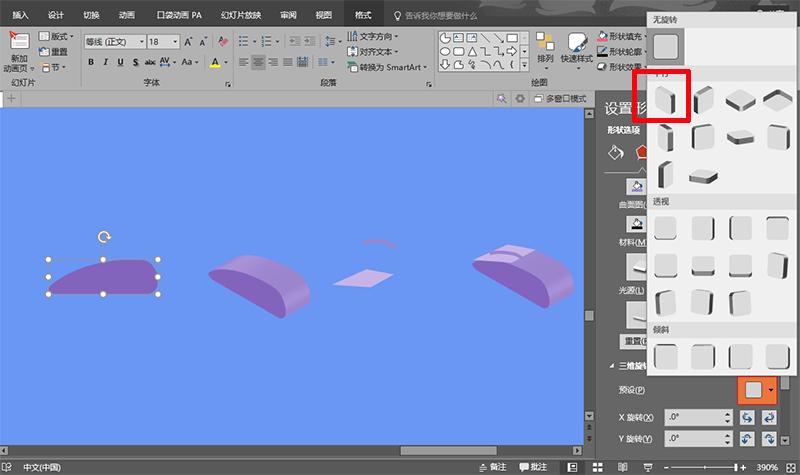
Task: Open the 插入 ribbon tab
Action: [21, 16]
